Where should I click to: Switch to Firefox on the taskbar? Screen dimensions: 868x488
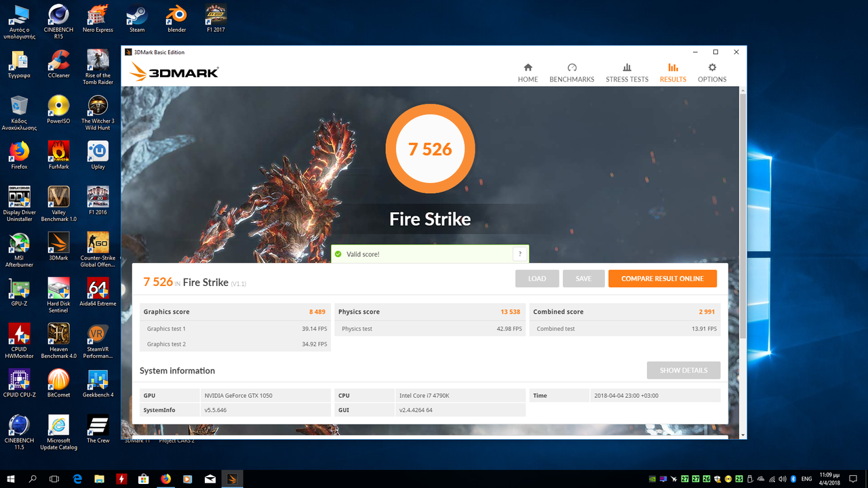click(x=165, y=479)
